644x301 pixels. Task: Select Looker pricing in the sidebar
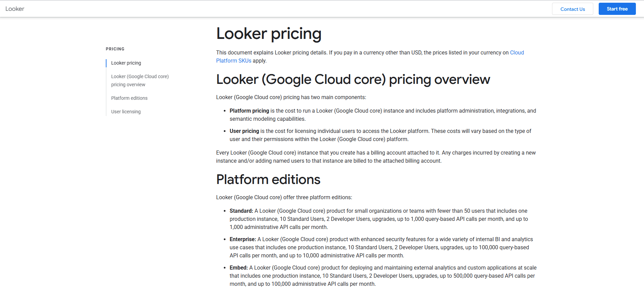pyautogui.click(x=126, y=63)
